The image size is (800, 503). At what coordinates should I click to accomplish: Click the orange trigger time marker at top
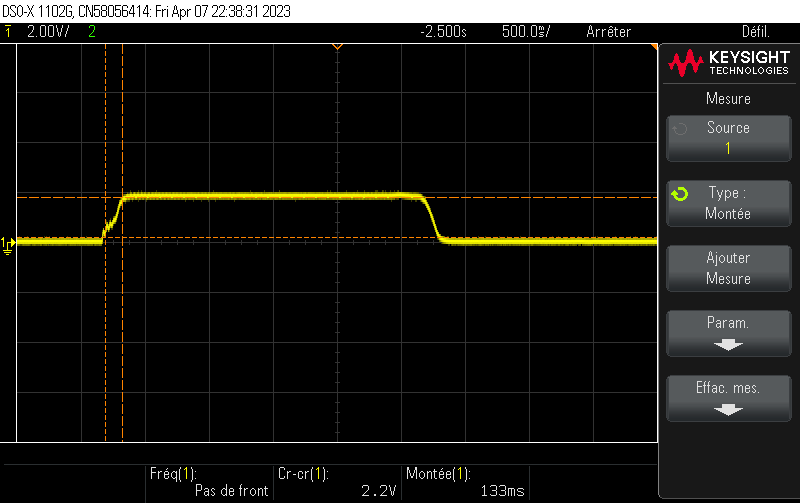(337, 47)
